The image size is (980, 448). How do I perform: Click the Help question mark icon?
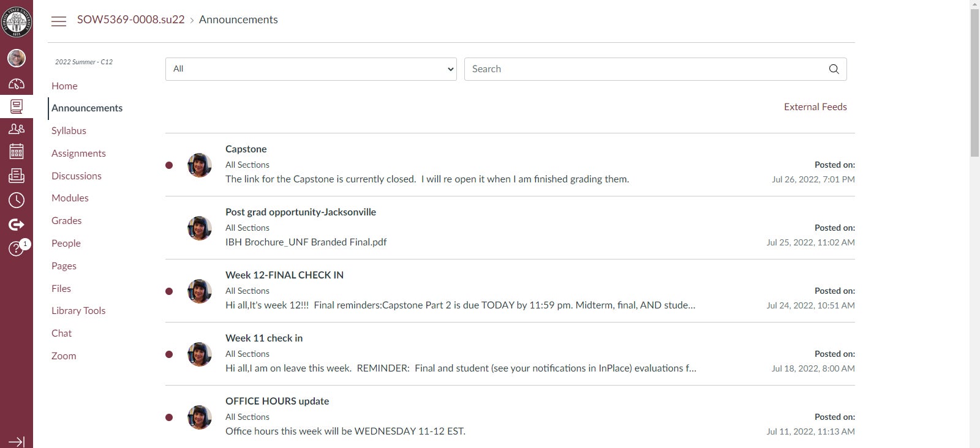16,248
